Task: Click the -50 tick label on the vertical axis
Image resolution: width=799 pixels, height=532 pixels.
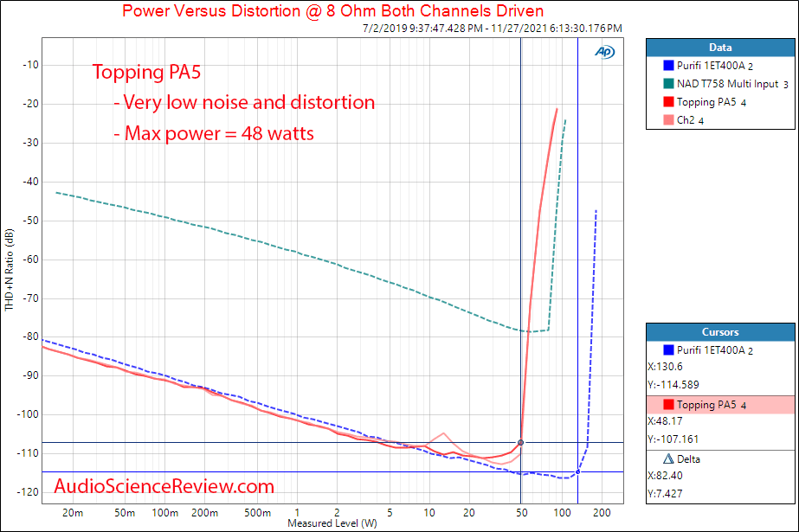Action: coord(30,221)
